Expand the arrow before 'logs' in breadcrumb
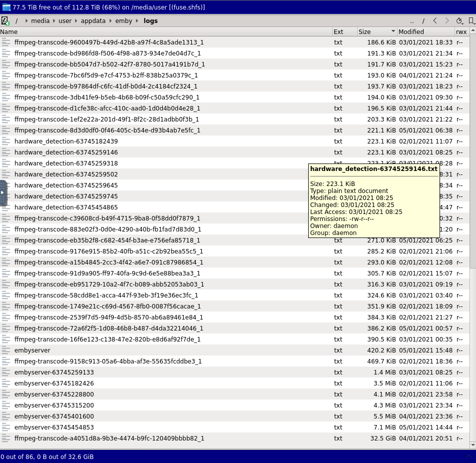Viewport: 476px width, 463px height. (137, 20)
